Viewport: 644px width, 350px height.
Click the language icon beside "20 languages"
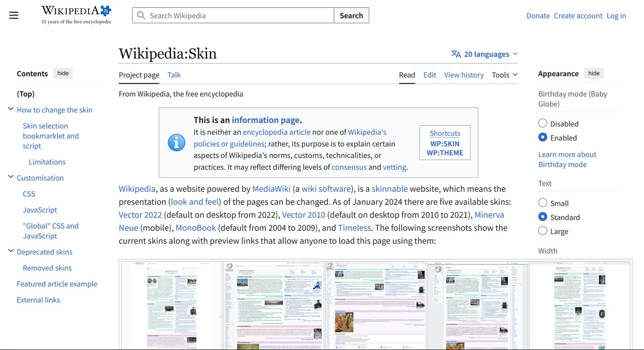coord(456,54)
